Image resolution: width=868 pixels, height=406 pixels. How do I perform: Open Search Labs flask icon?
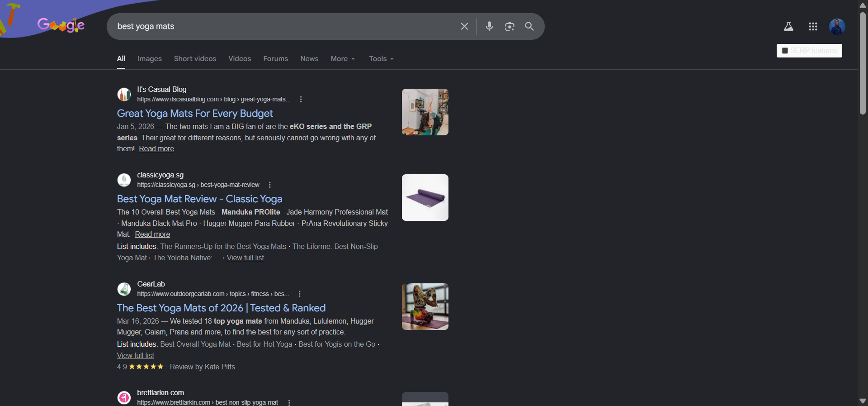788,27
